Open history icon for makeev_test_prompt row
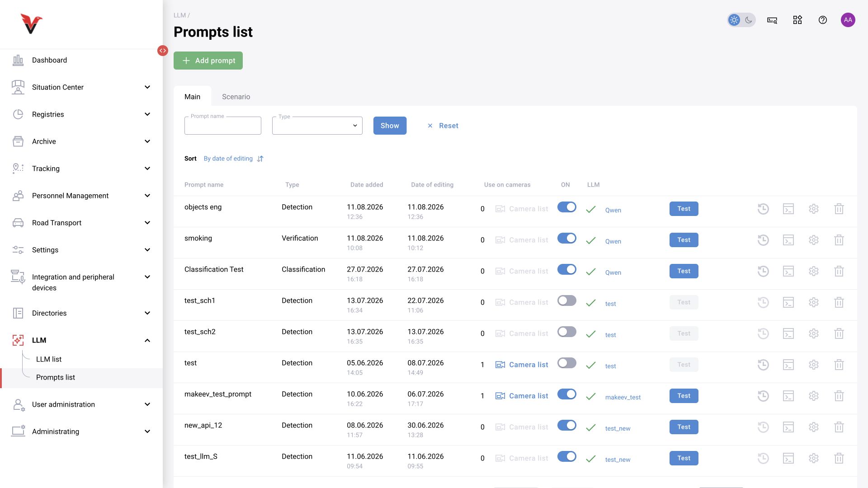This screenshot has width=868, height=488. point(763,396)
